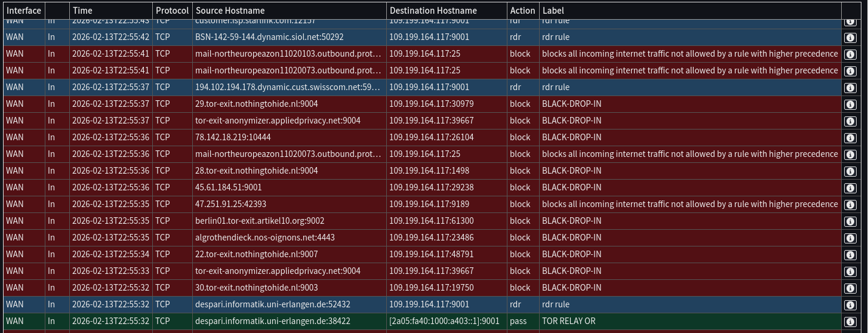Show details for 194.102.194.178 swisscom row
Viewport: 868px width, 333px height.
[x=849, y=87]
